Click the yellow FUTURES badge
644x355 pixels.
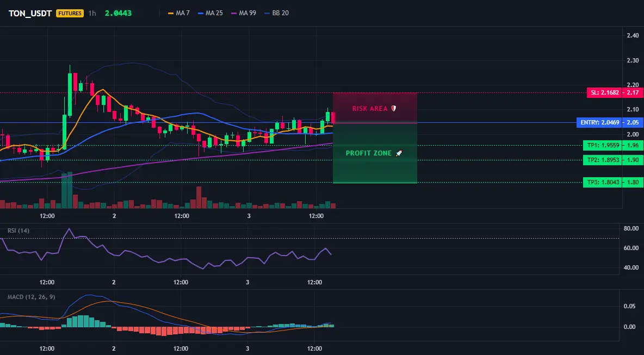coord(70,13)
